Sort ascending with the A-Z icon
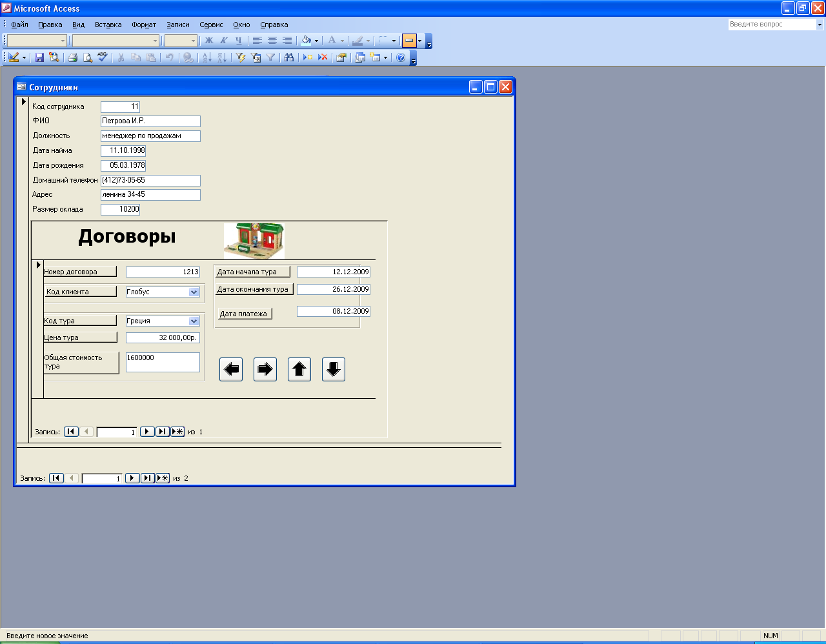Viewport: 826px width, 644px height. click(x=206, y=57)
